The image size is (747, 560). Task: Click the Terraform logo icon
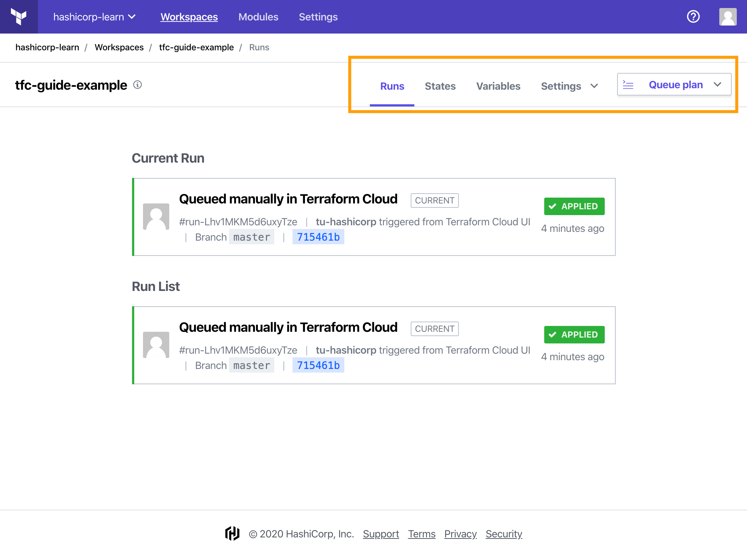coord(19,17)
